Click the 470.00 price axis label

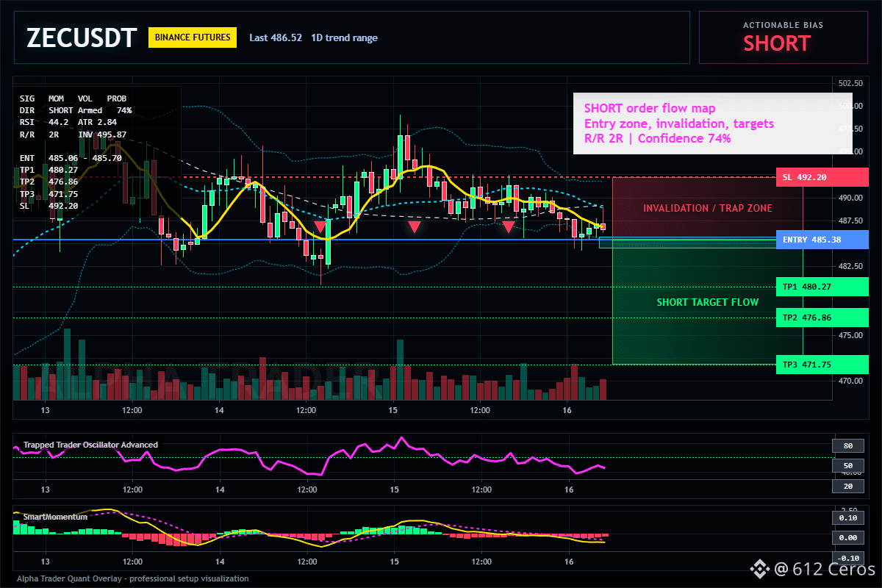click(x=850, y=381)
